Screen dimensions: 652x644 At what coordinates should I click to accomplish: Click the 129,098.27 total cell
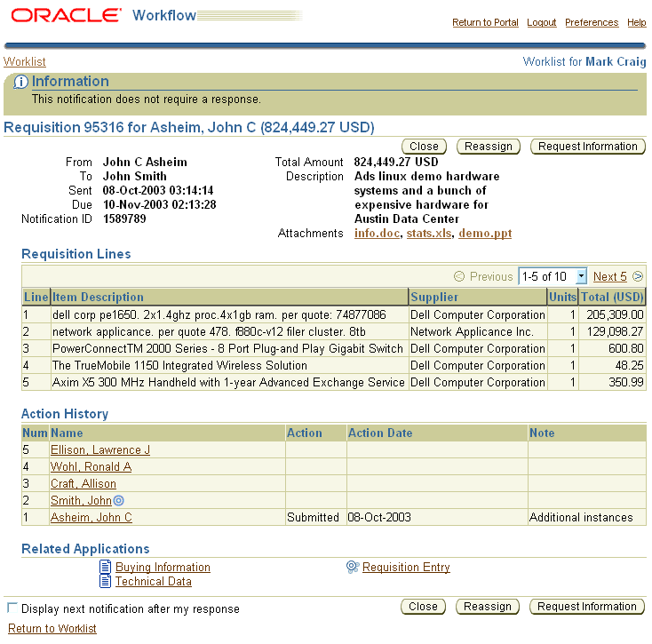click(615, 331)
